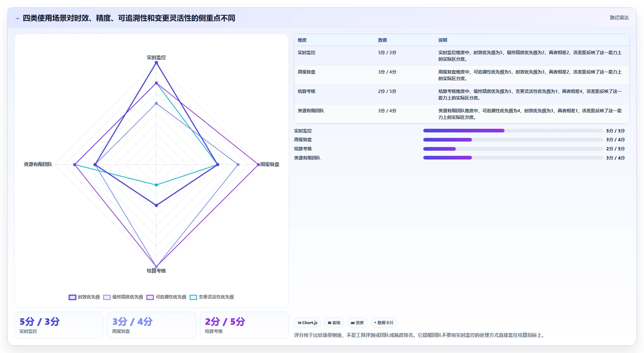Click the 数据卡片 chip

coord(384,323)
